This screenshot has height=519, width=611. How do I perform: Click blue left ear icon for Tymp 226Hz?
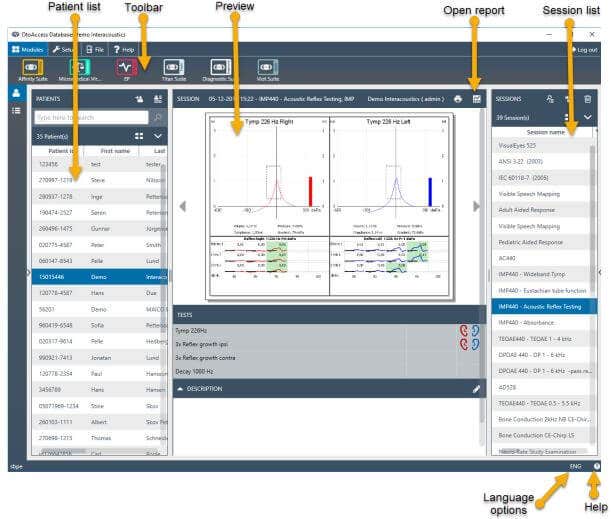click(475, 330)
